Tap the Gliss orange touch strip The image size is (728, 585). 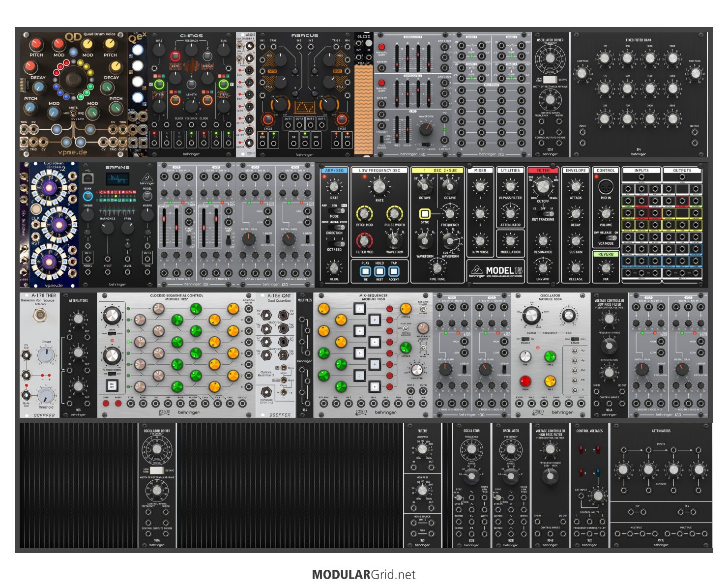(x=364, y=108)
